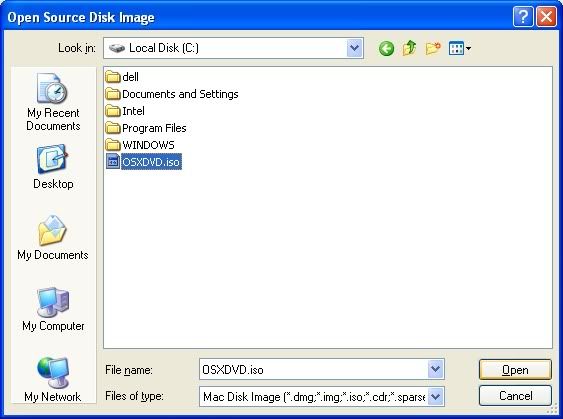
Task: Jump to My Computer location
Action: pos(53,309)
